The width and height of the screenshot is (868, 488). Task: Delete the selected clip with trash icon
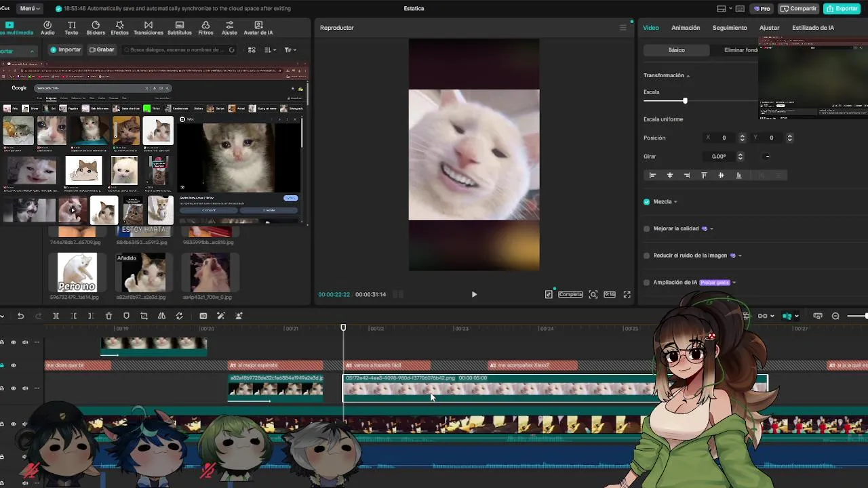(x=108, y=316)
